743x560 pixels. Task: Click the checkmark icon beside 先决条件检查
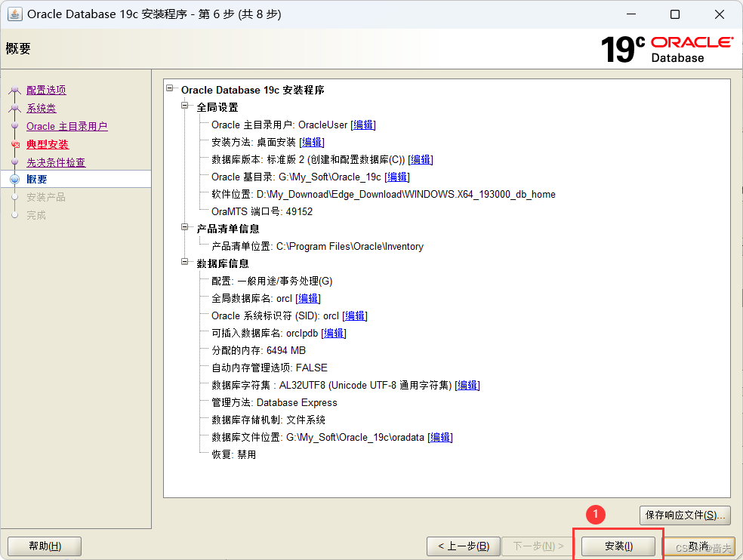click(14, 162)
